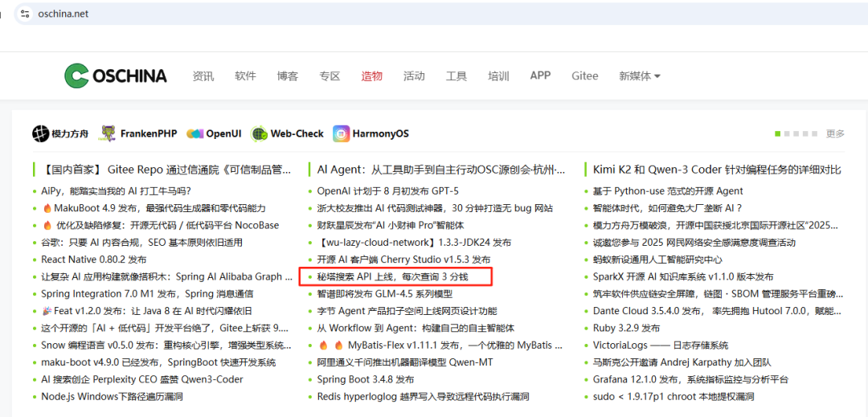Open site information icon in address bar
This screenshot has width=868, height=417.
pos(25,14)
